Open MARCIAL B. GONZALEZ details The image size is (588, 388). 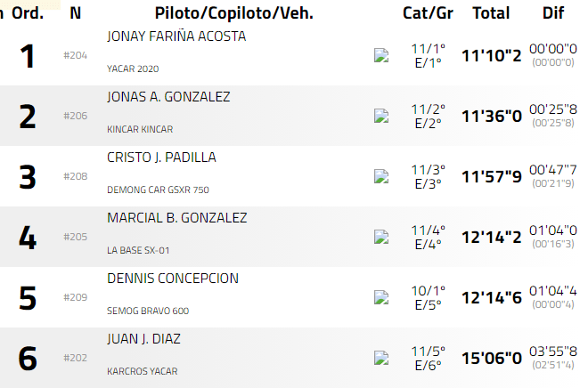[x=176, y=218]
